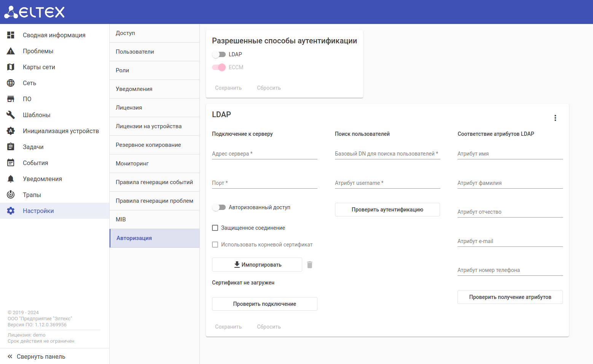Screen dimensions: 593x364
Task: Click the network maps icon
Action: click(11, 67)
